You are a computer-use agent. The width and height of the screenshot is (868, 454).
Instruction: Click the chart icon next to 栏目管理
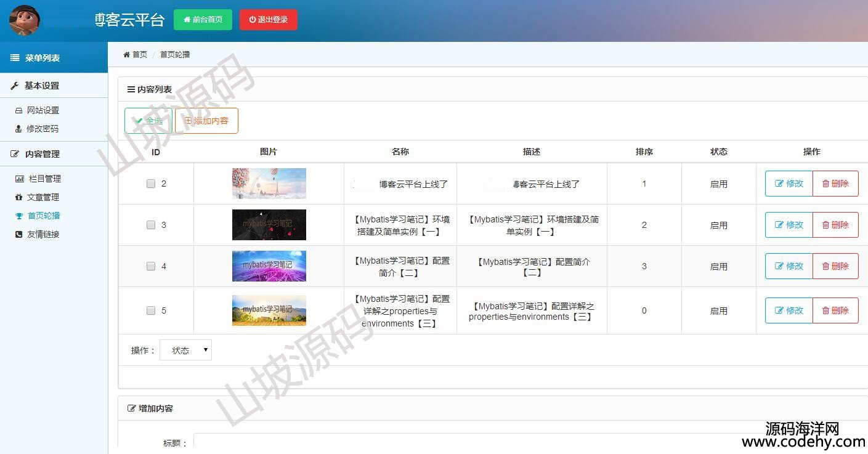pos(19,179)
